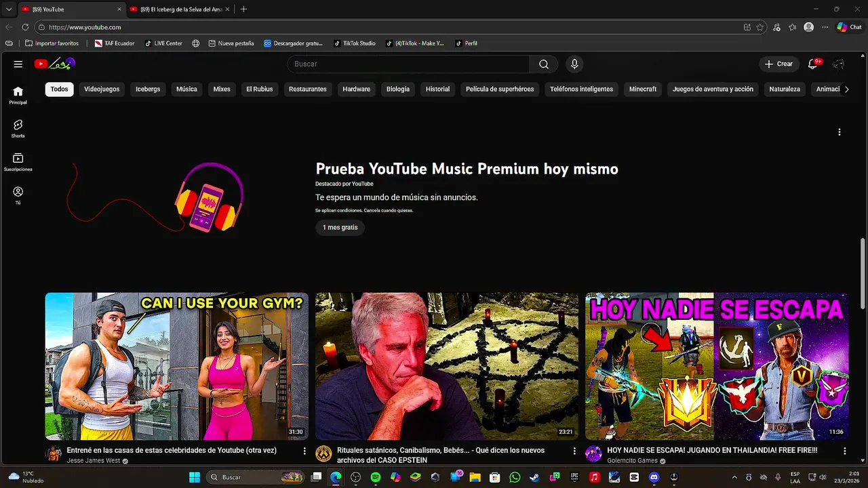Image resolution: width=868 pixels, height=488 pixels.
Task: Open options for Golemcito Games video
Action: click(x=844, y=451)
